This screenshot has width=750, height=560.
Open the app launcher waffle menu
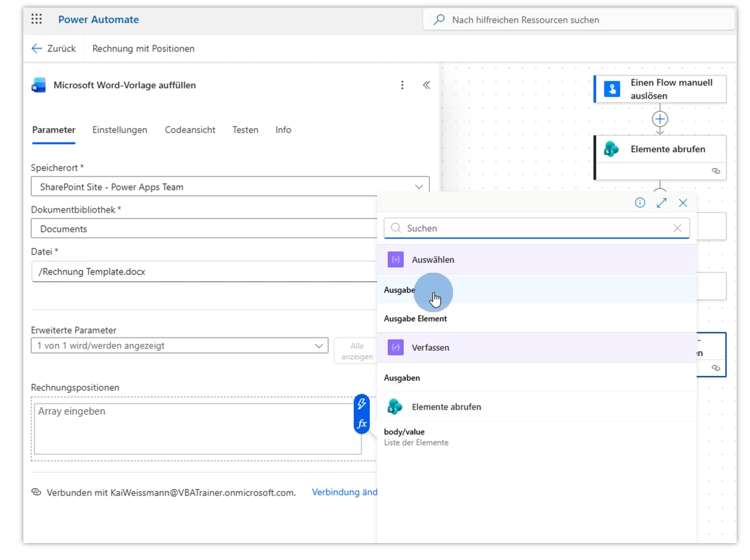pos(36,19)
